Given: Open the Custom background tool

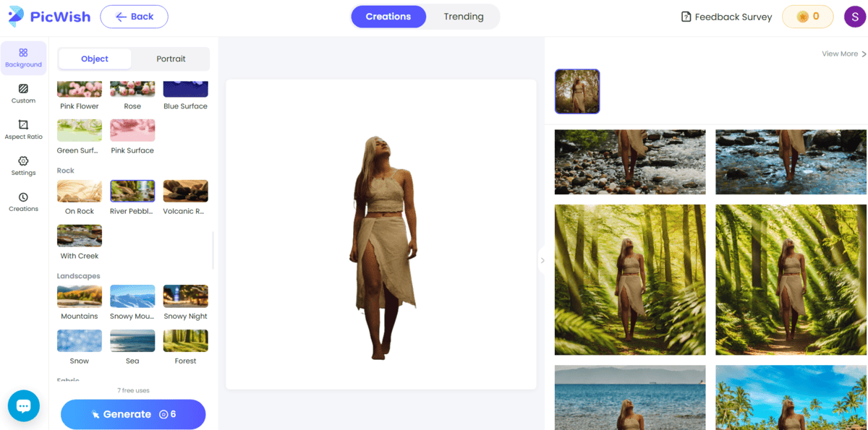Looking at the screenshot, I should (23, 94).
